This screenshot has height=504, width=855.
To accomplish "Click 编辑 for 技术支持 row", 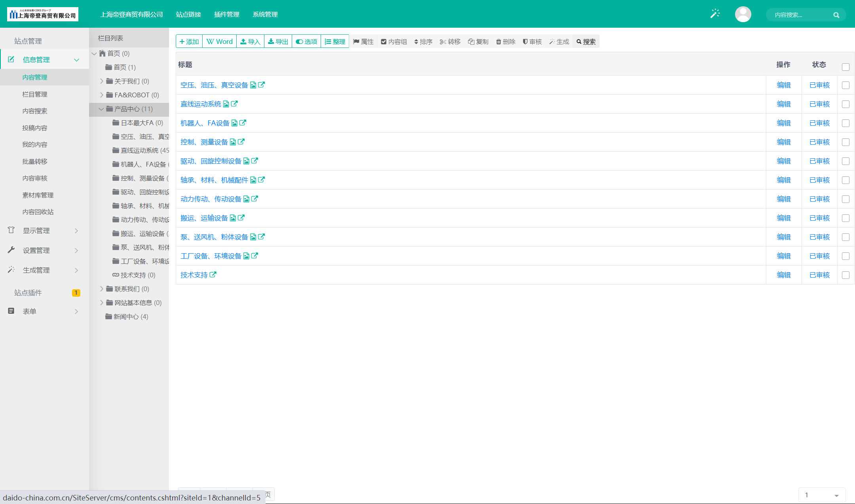I will point(784,275).
